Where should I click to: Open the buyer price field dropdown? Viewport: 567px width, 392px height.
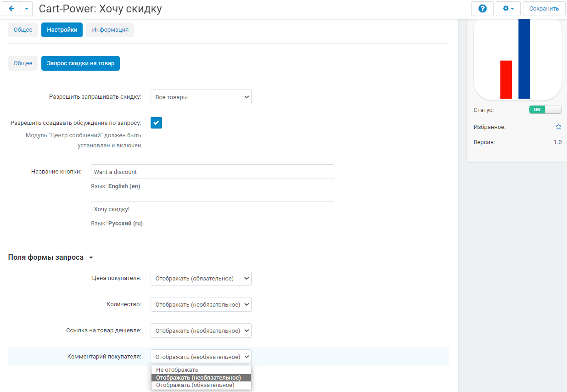point(201,278)
